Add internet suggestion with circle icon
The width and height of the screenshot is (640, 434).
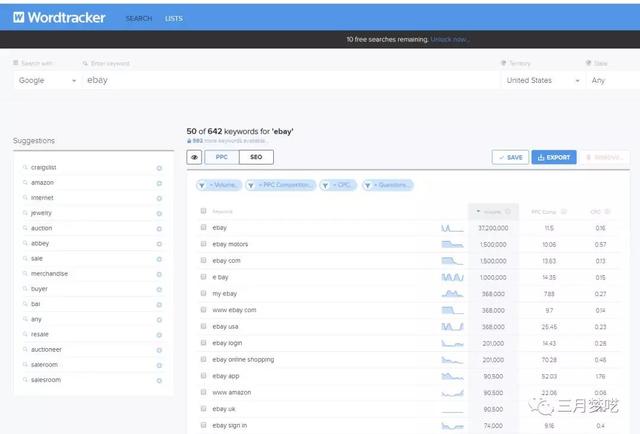coord(159,198)
